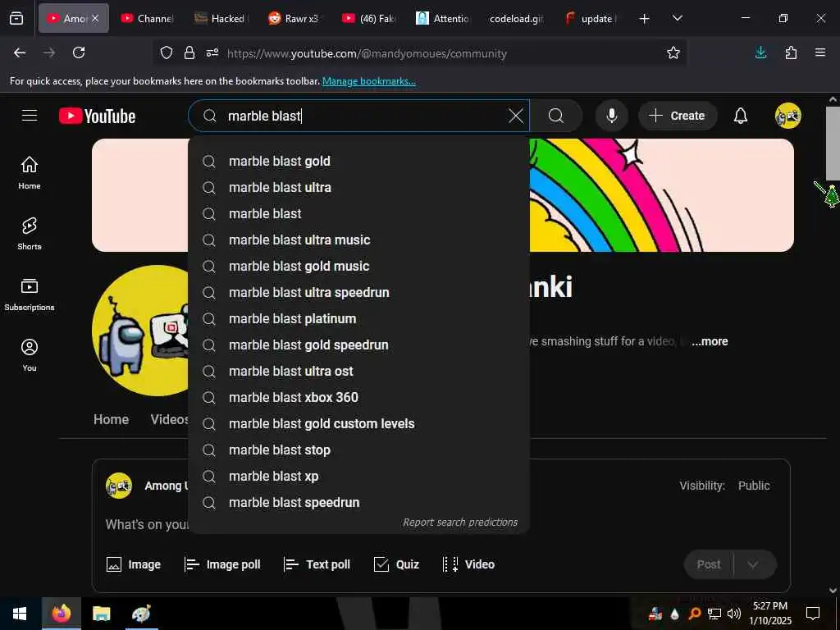Choose "marble blast gold speedrun" suggestion

(359, 345)
